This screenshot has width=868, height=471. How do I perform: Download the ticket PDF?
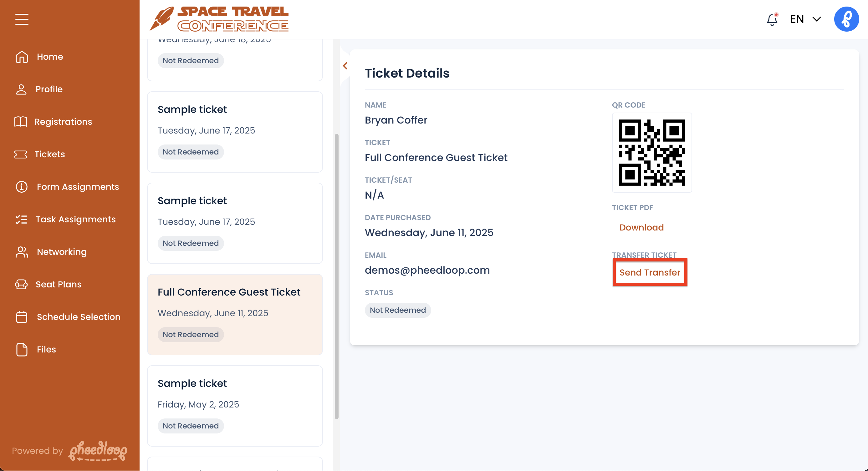click(641, 228)
